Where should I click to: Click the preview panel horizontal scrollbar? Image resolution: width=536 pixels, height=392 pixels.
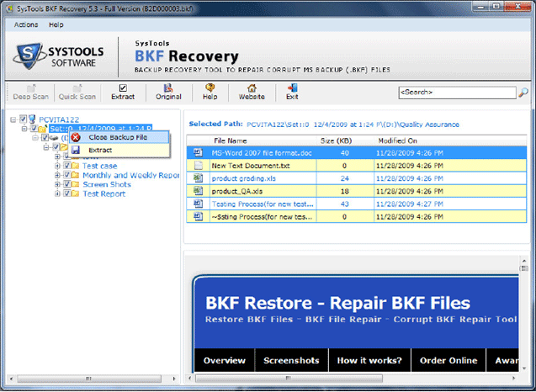pos(289,379)
